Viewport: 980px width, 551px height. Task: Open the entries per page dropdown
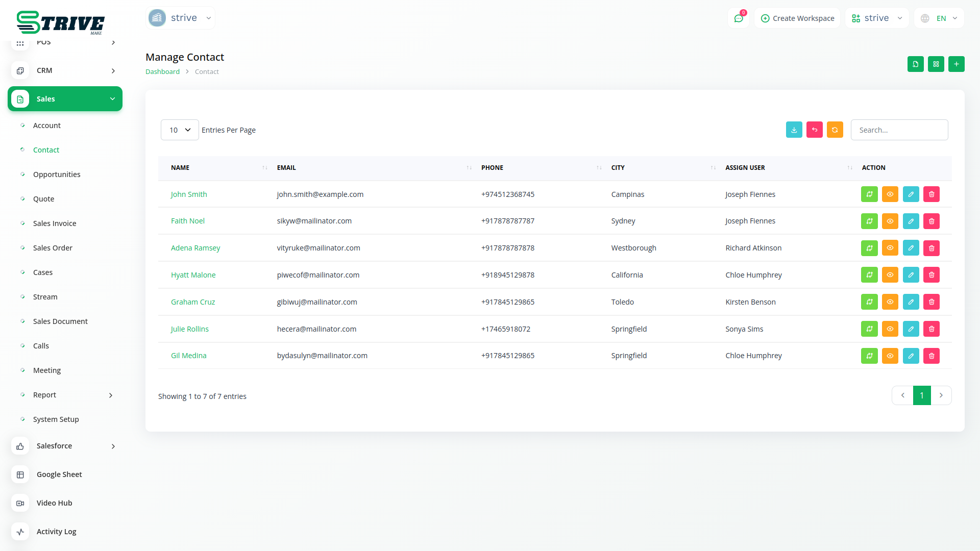coord(180,130)
